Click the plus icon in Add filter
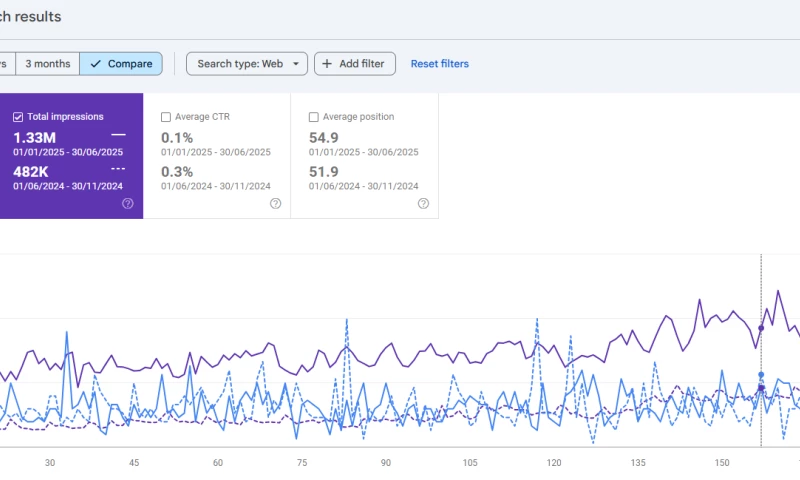This screenshot has height=480, width=800. point(327,64)
